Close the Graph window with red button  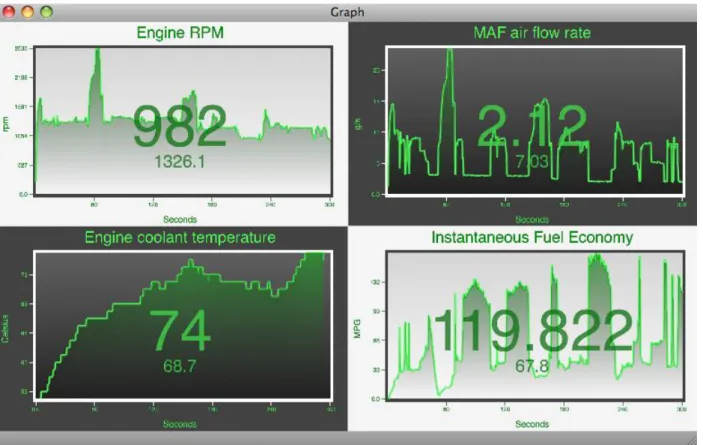(9, 12)
